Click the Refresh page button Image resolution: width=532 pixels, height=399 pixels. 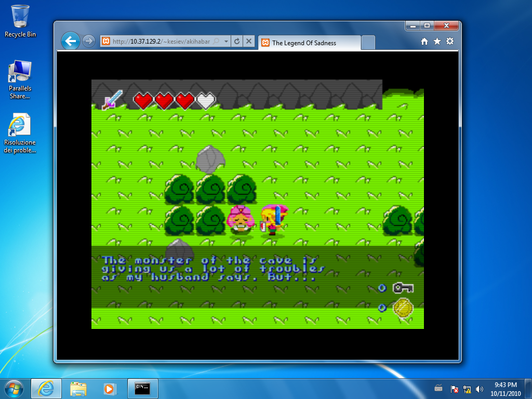click(237, 42)
